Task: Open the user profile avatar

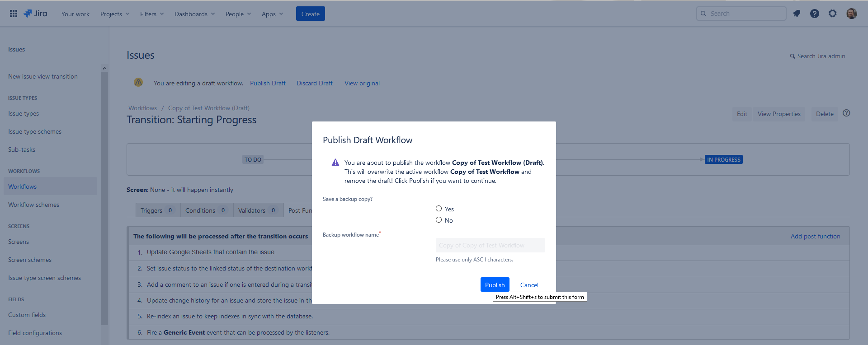Action: [851, 14]
